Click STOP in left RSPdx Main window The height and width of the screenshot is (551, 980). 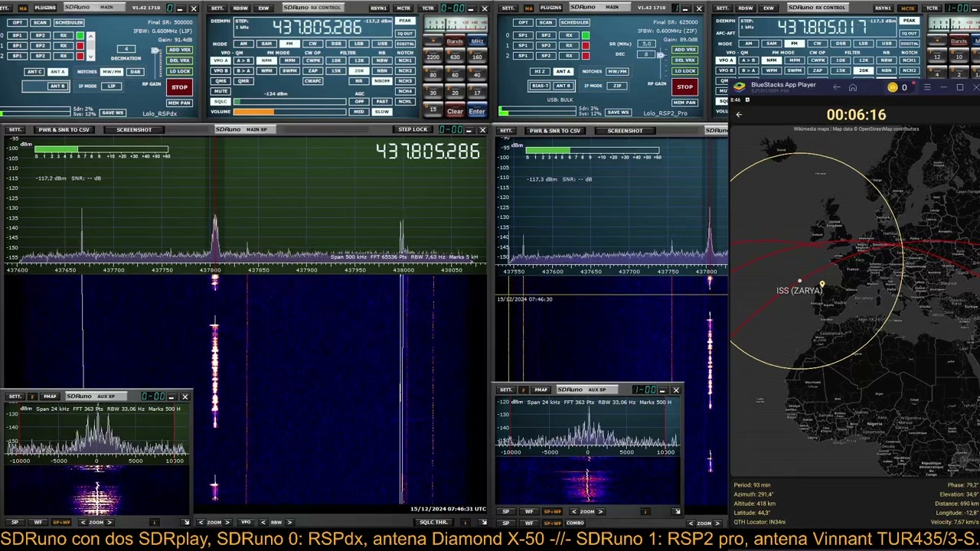179,87
